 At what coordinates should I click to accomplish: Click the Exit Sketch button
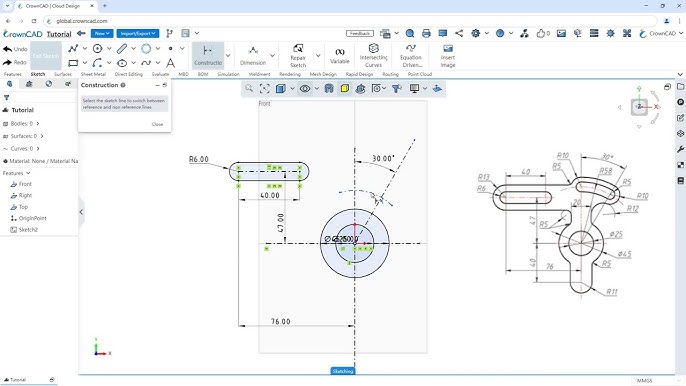coord(46,56)
